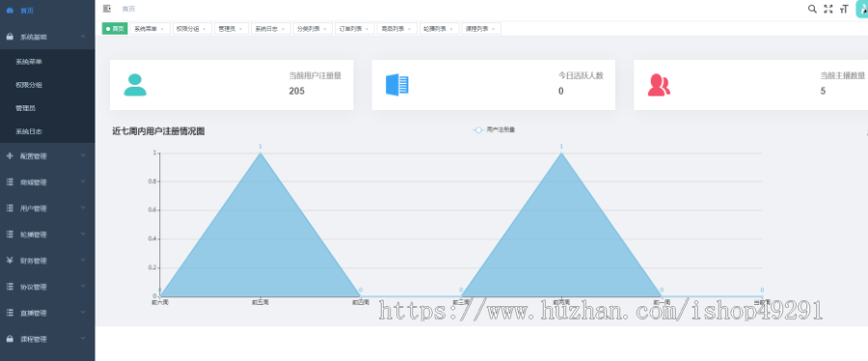
Task: Expand the 用户管理 chevron
Action: point(83,208)
